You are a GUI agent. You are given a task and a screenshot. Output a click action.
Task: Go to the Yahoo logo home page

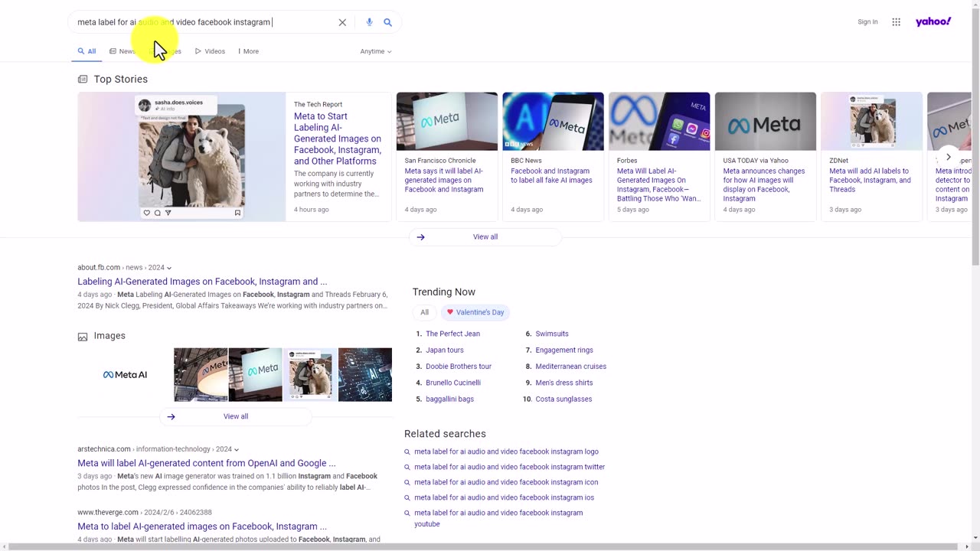click(x=933, y=21)
